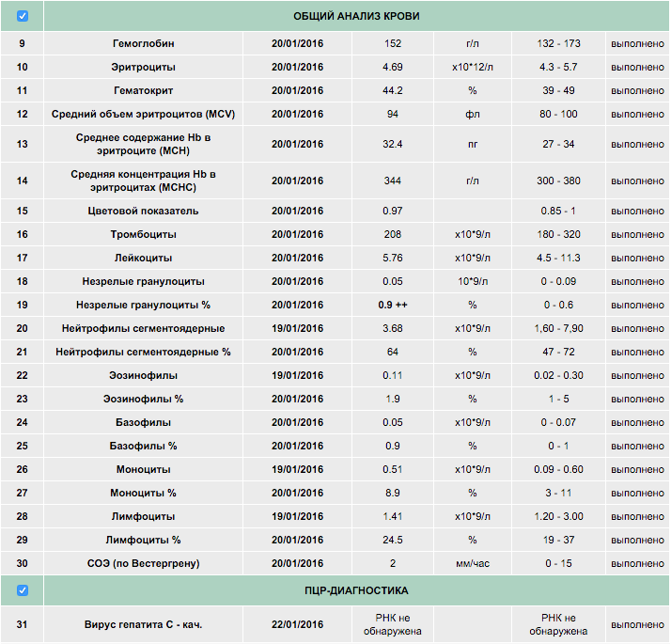Click Вирус гепатита С - кач. test name
The image size is (671, 644).
144,625
